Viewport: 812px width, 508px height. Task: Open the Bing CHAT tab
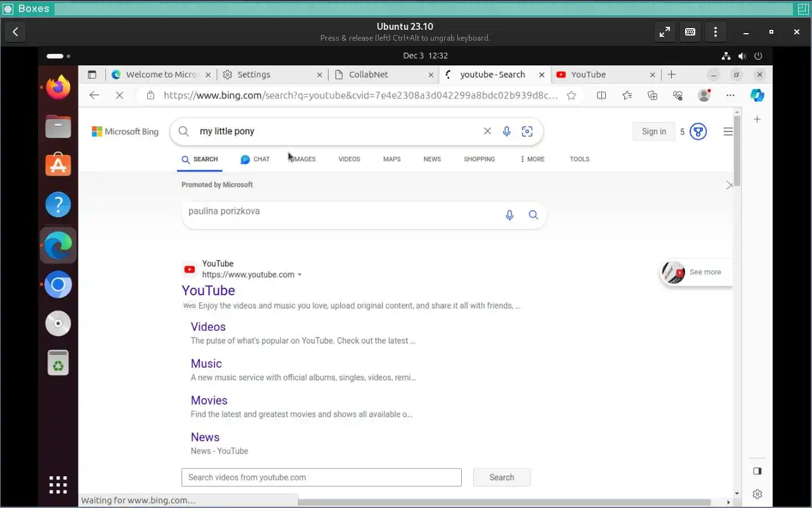tap(255, 159)
